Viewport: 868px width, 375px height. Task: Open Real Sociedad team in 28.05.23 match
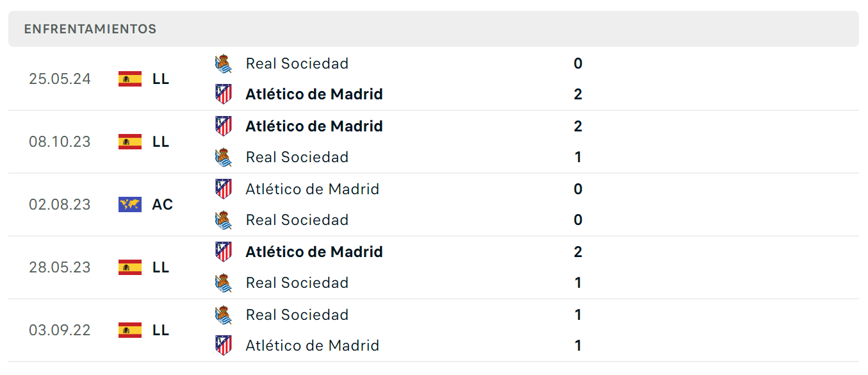(x=297, y=283)
